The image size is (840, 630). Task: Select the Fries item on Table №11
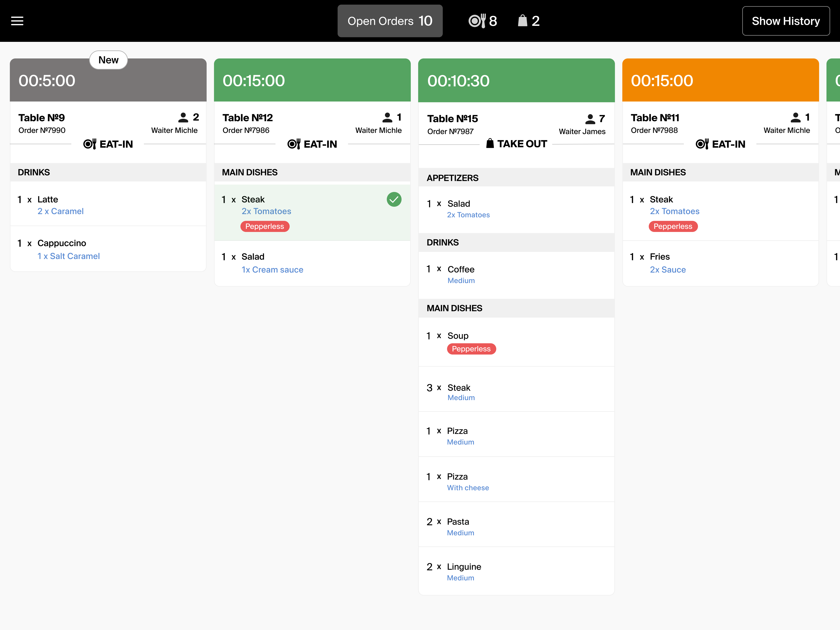[720, 263]
